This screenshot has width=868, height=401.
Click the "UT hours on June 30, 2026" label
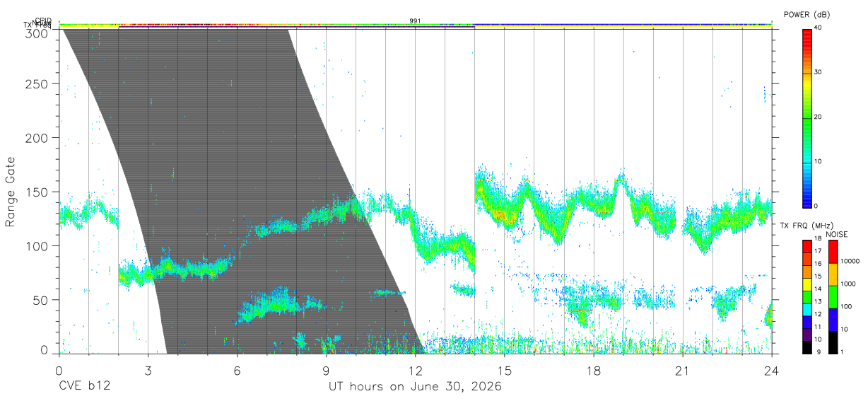[415, 387]
